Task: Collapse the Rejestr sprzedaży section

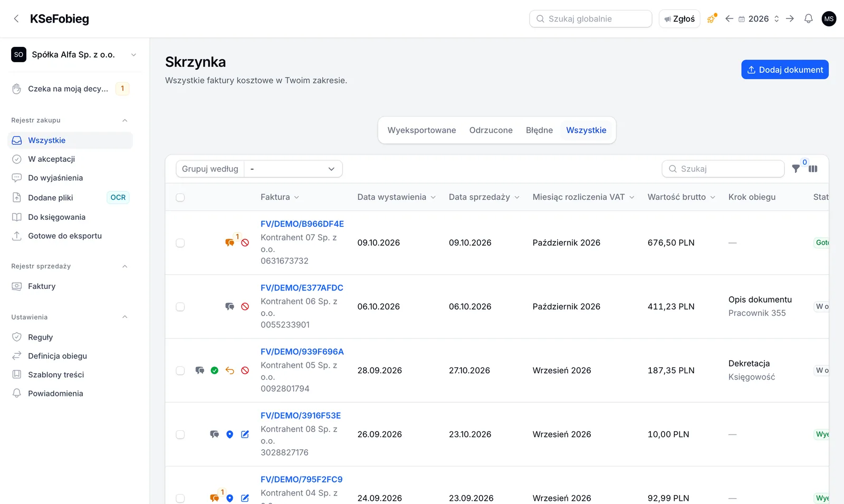Action: 125,266
